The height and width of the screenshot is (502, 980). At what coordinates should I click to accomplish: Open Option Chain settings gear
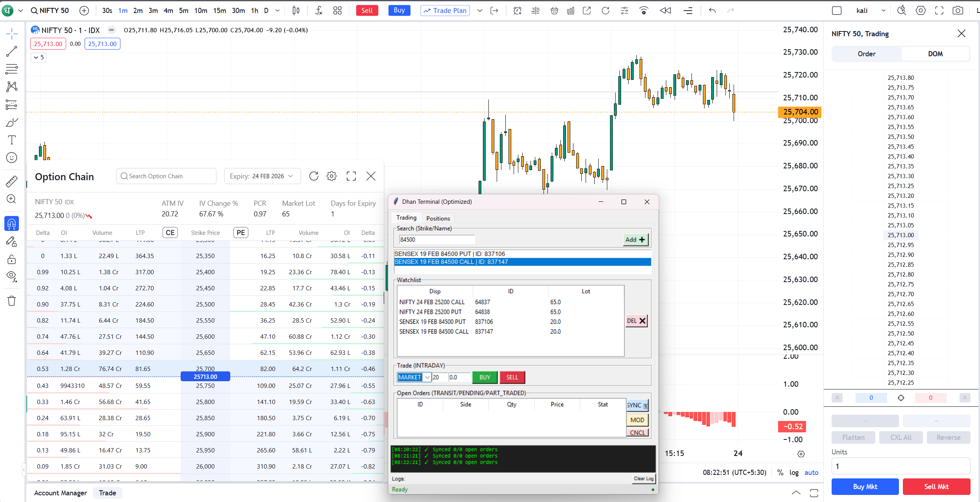(332, 176)
